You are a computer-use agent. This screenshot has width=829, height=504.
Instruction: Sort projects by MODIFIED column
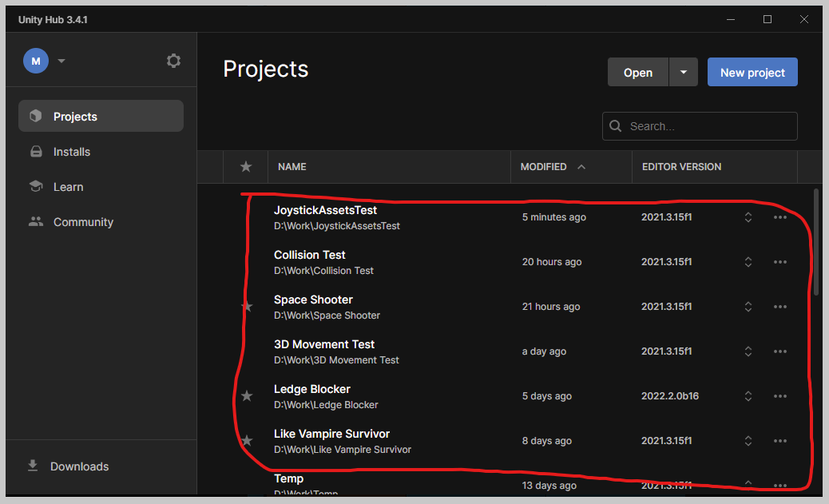544,167
